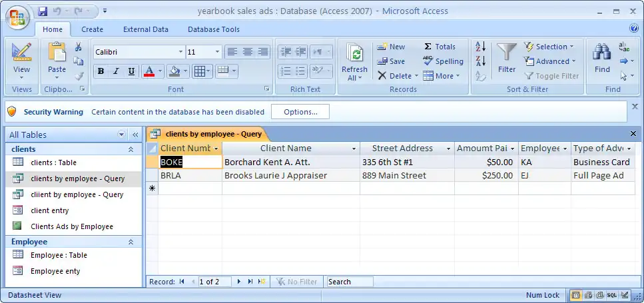Click the font color button
The width and height of the screenshot is (644, 303).
pyautogui.click(x=148, y=71)
